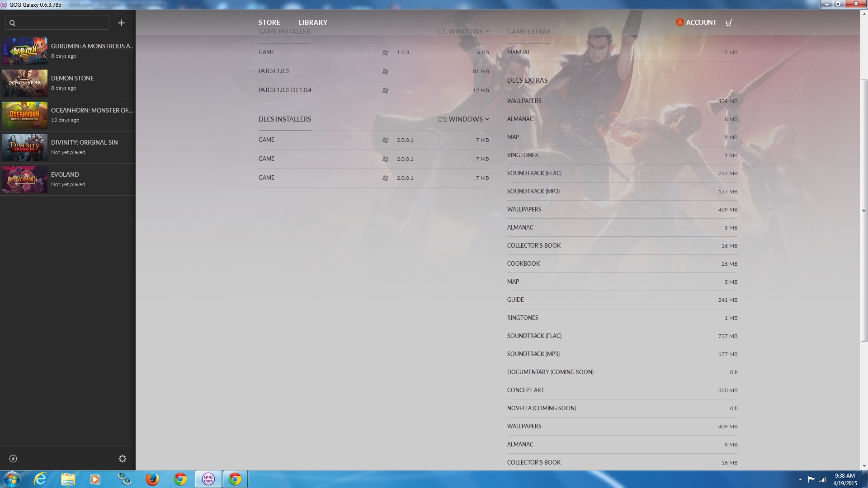Open the downloads icon at sidebar bottom
The height and width of the screenshot is (488, 868).
pos(13,459)
